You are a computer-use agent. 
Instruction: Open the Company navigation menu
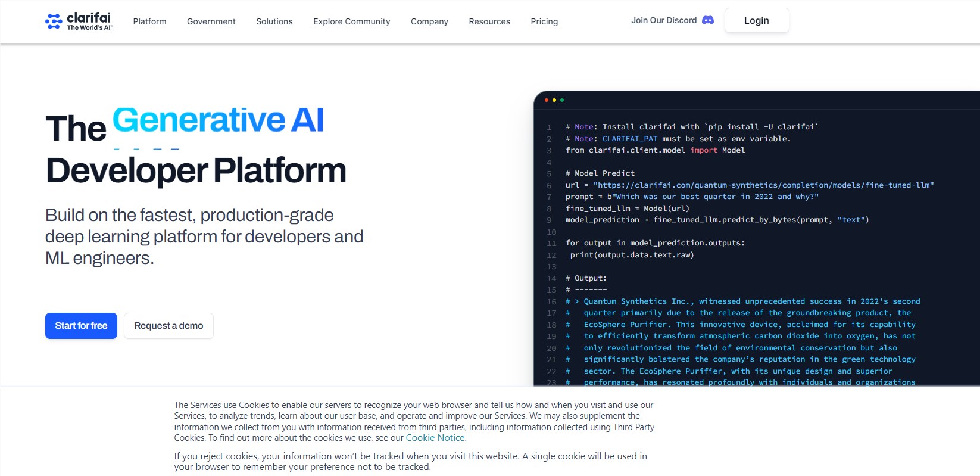(429, 21)
